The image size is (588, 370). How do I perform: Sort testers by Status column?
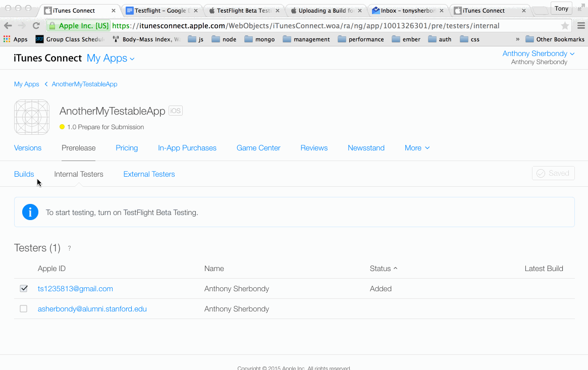[384, 269]
